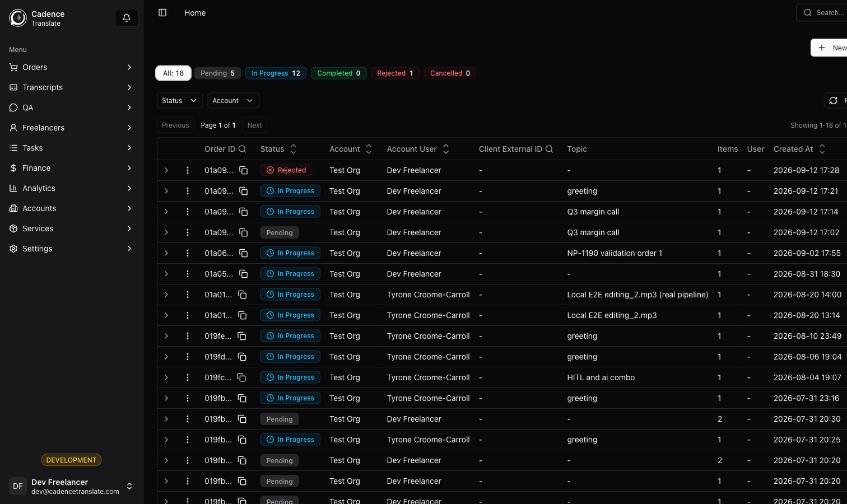Open row actions for NP-1190 validation order
Viewport: 847px width, 504px height.
tap(188, 253)
